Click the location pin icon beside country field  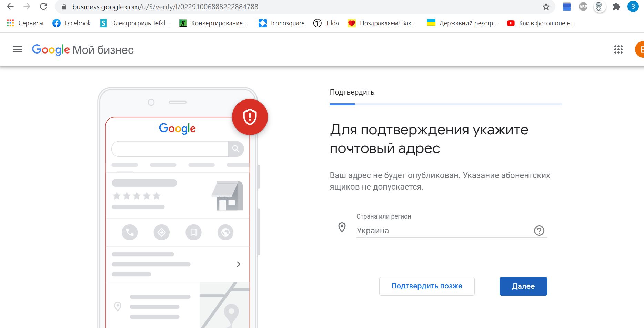click(342, 228)
